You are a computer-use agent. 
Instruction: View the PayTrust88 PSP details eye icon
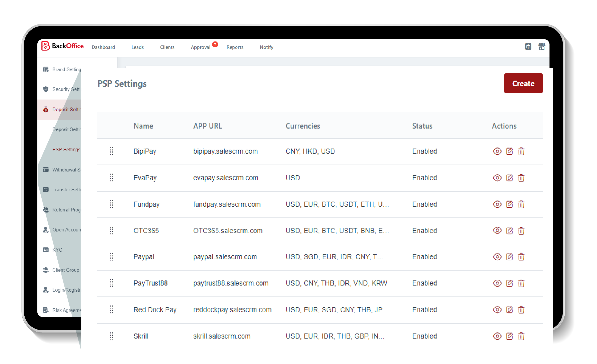497,283
